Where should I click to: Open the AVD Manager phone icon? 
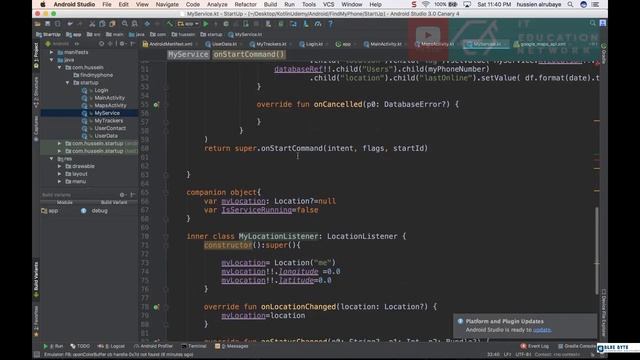(x=268, y=24)
